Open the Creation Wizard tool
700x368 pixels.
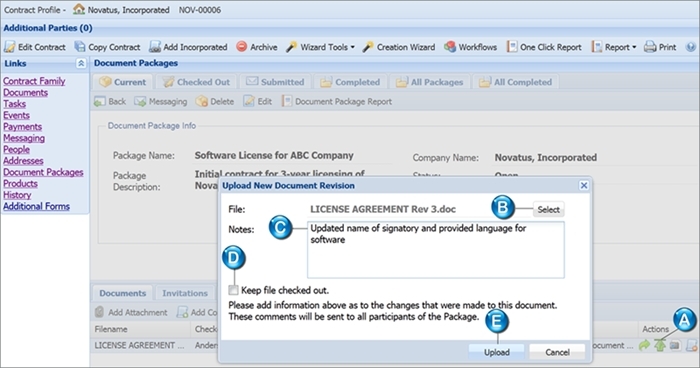pyautogui.click(x=399, y=47)
